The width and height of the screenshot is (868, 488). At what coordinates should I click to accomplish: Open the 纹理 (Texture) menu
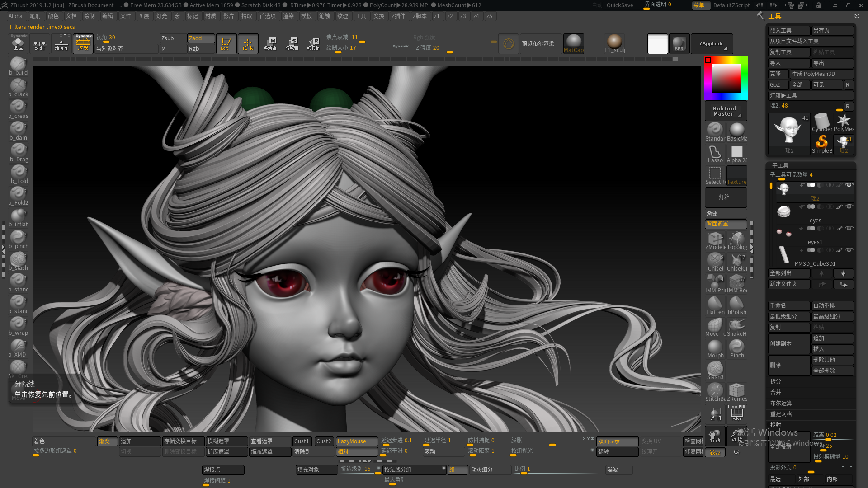tap(343, 16)
